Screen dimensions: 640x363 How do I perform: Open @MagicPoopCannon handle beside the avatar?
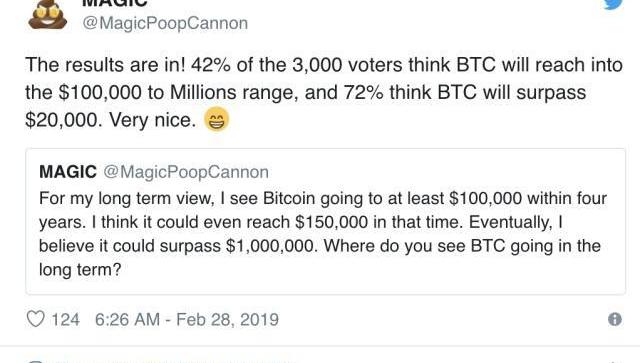pyautogui.click(x=165, y=23)
